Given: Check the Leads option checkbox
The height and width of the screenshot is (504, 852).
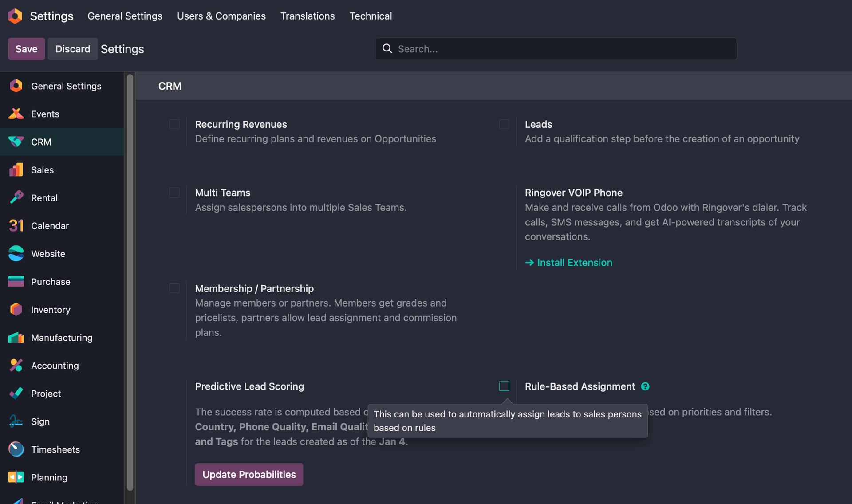Looking at the screenshot, I should (x=504, y=124).
